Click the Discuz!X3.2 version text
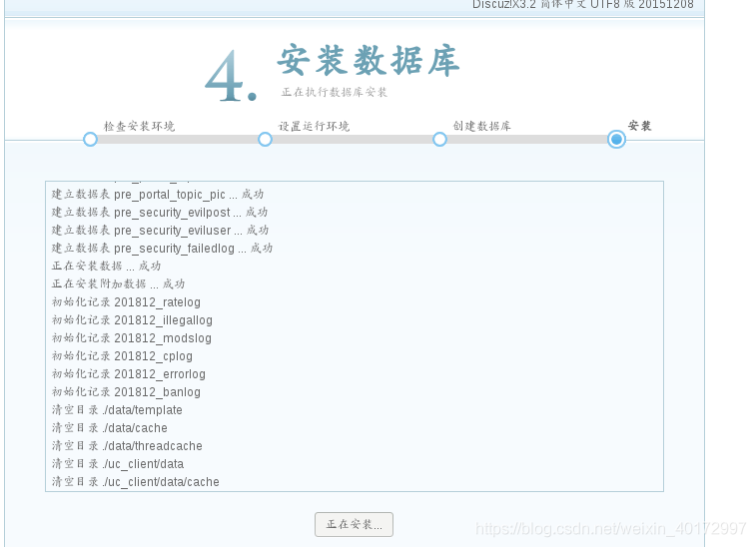Image resolution: width=756 pixels, height=547 pixels. 583,4
